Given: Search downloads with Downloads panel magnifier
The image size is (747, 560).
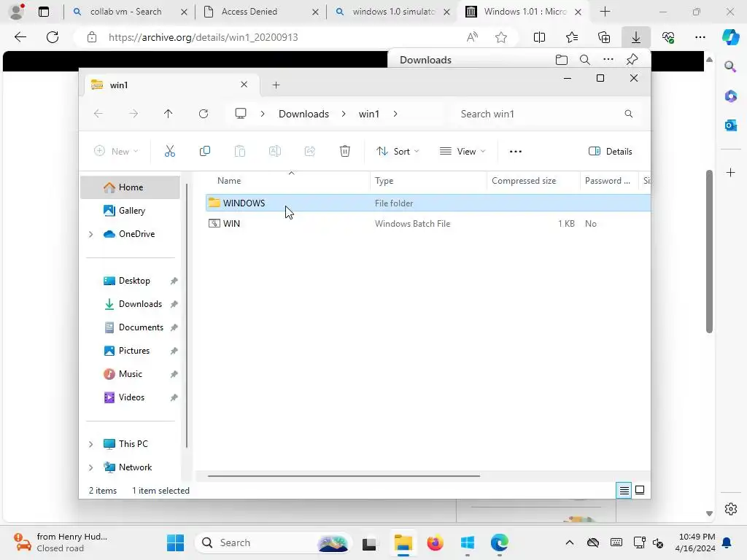Looking at the screenshot, I should (585, 60).
